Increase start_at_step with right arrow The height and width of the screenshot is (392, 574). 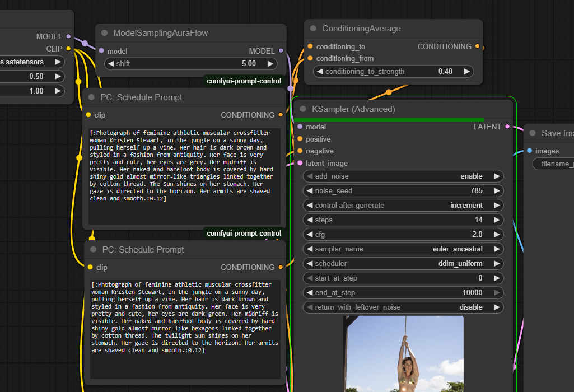[x=497, y=278]
